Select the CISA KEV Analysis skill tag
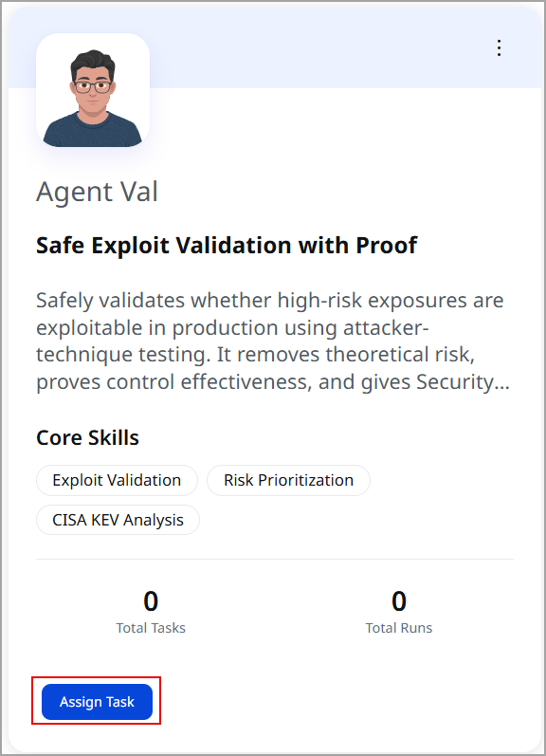The image size is (546, 756). click(x=118, y=520)
